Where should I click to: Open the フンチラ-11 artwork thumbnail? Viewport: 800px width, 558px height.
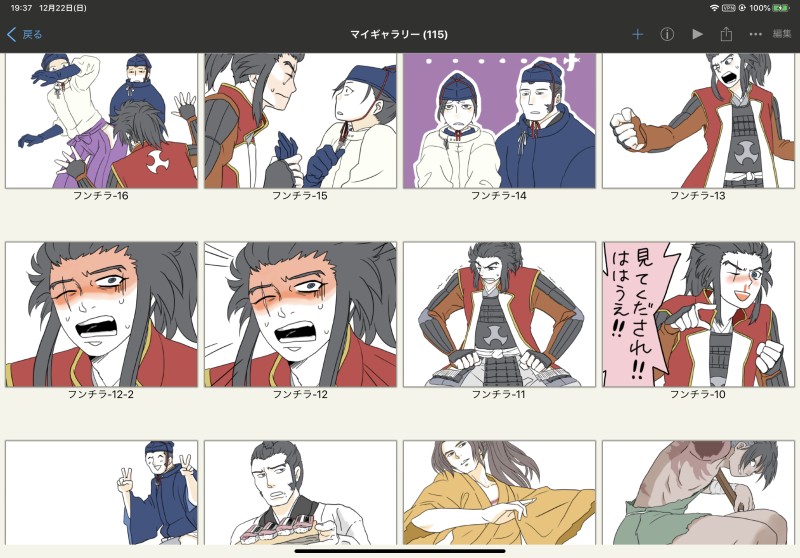tap(499, 314)
